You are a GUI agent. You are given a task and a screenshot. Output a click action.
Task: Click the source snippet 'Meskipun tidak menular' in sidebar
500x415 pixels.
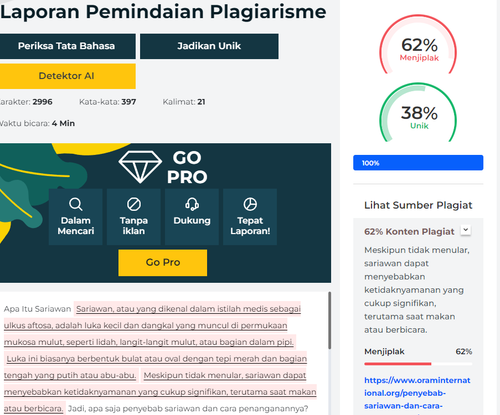point(417,290)
